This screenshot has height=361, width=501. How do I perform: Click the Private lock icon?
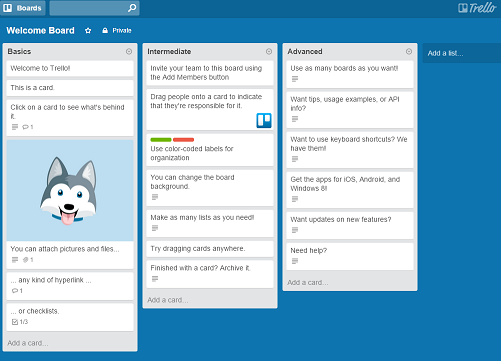(x=105, y=31)
